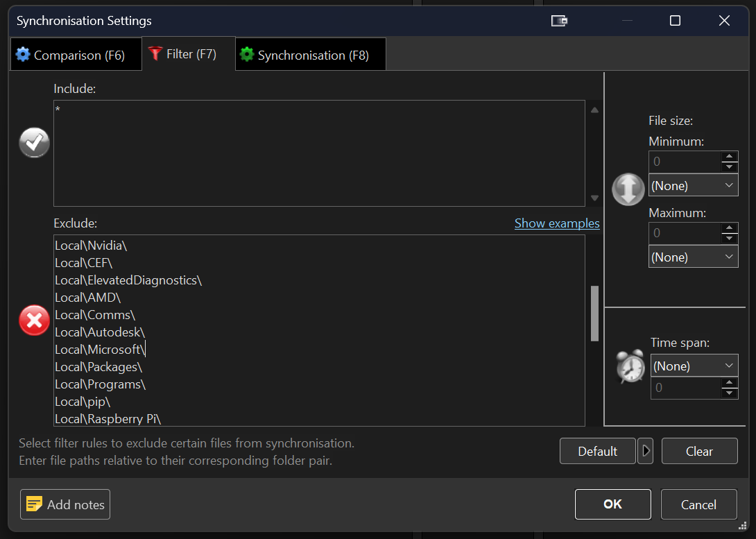The image size is (756, 539).
Task: Cancel the settings dialog
Action: click(x=698, y=504)
